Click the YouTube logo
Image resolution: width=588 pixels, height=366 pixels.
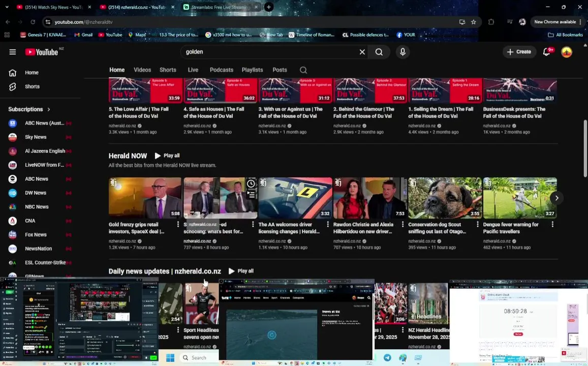coord(42,52)
